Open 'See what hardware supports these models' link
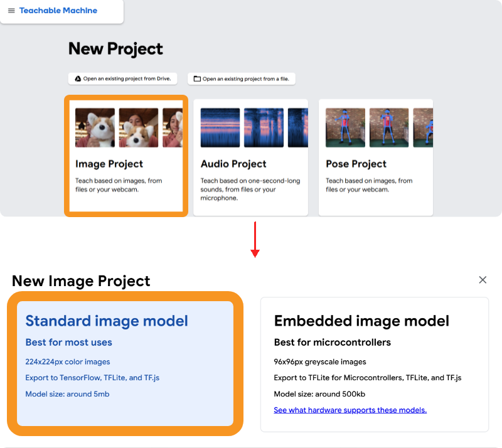This screenshot has width=502, height=448. [350, 410]
